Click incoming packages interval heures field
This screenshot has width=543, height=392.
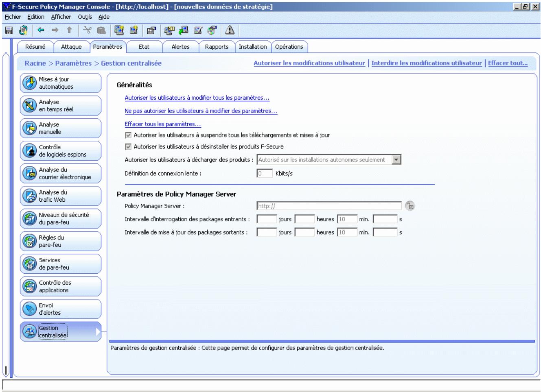point(304,219)
